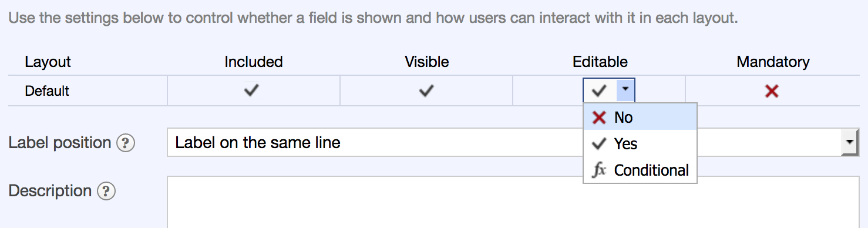This screenshot has height=228, width=868.
Task: Click the Included column header
Action: (254, 62)
